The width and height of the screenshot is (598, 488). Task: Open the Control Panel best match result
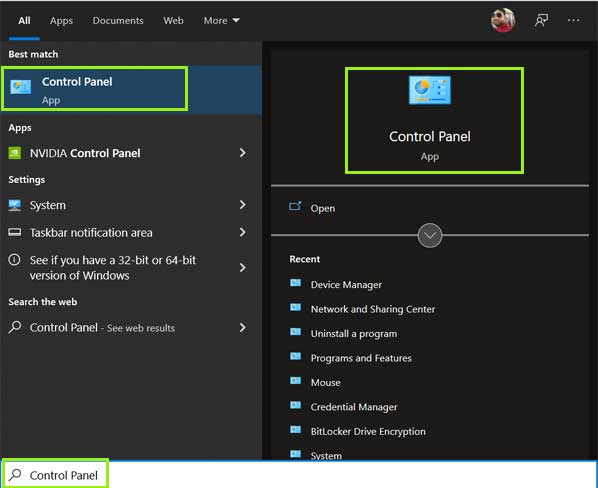click(x=131, y=90)
